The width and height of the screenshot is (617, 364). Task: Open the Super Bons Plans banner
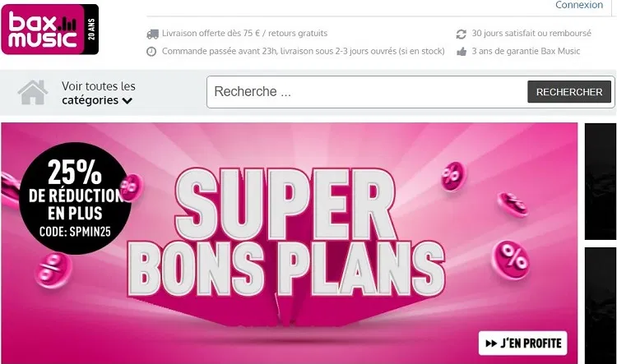pos(290,243)
